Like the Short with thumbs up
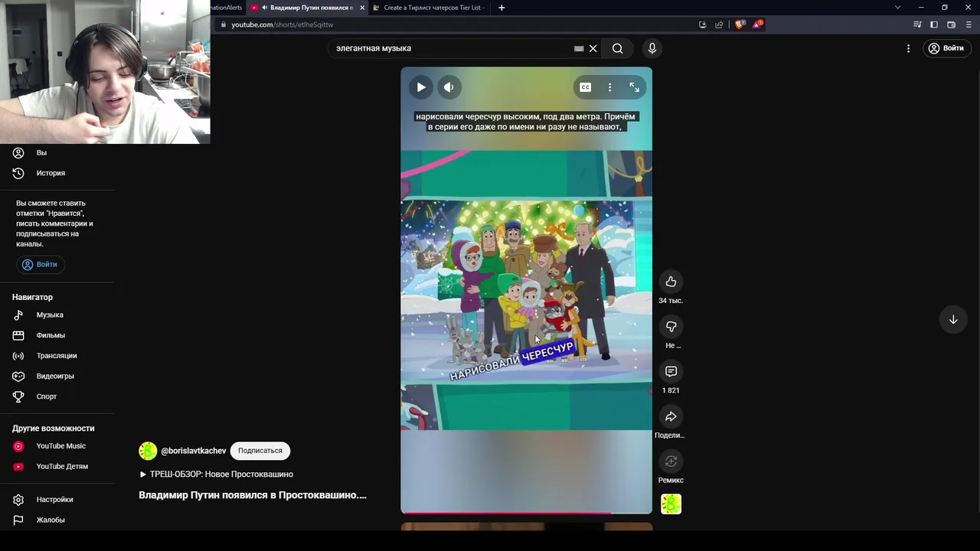Viewport: 980px width, 551px height. [671, 282]
